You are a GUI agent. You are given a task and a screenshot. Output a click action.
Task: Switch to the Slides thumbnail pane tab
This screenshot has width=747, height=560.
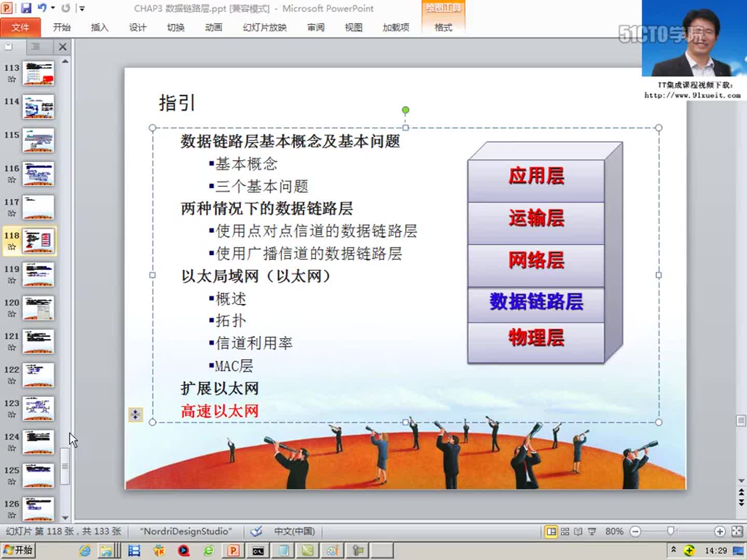9,46
